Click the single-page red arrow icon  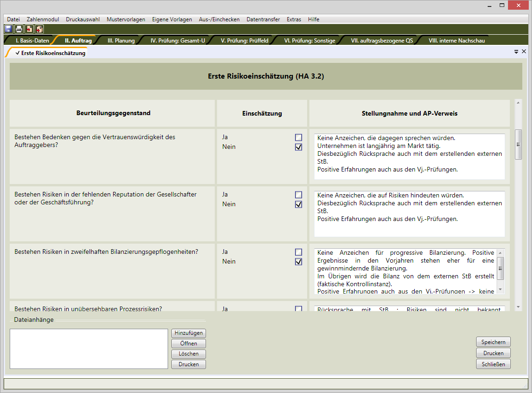[29, 29]
